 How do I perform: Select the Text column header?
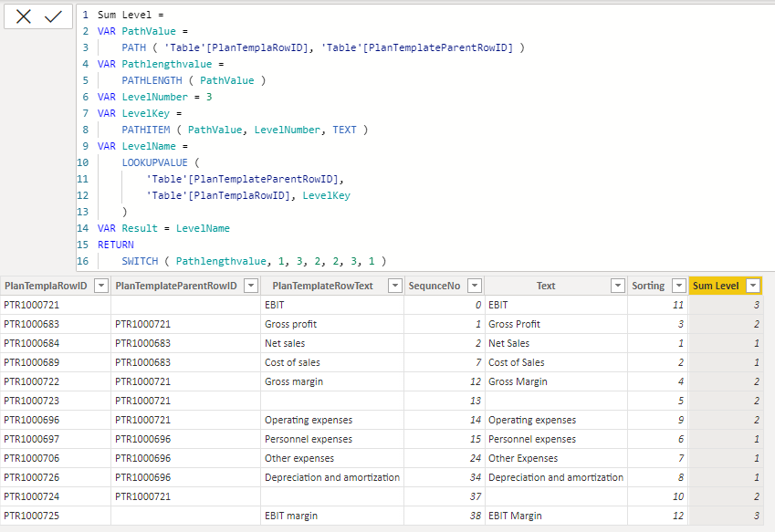546,286
